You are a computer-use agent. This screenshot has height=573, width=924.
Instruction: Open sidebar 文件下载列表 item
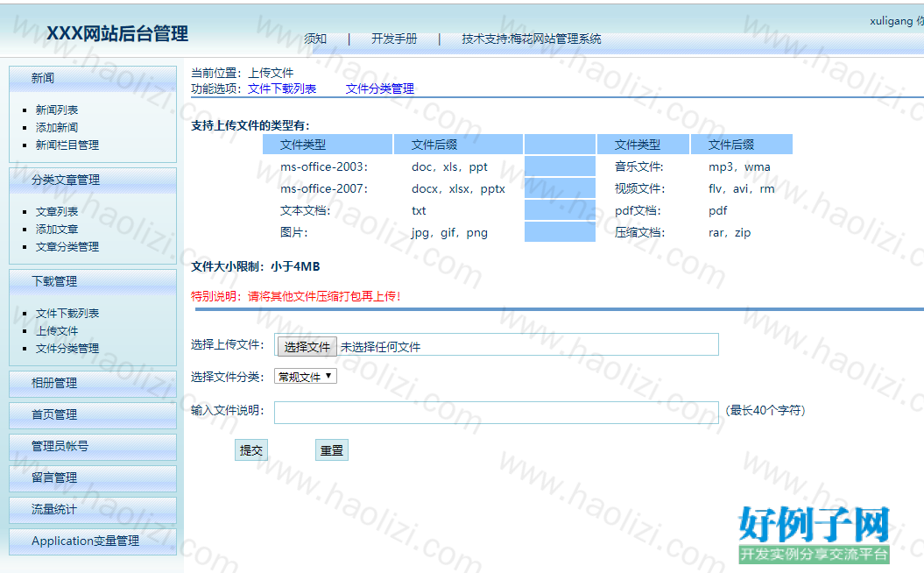67,313
